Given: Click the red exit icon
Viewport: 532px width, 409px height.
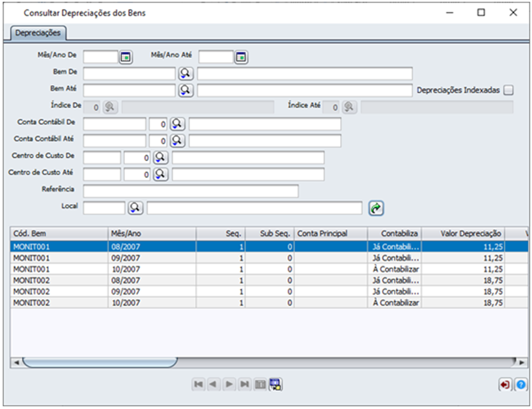Looking at the screenshot, I should click(x=505, y=385).
